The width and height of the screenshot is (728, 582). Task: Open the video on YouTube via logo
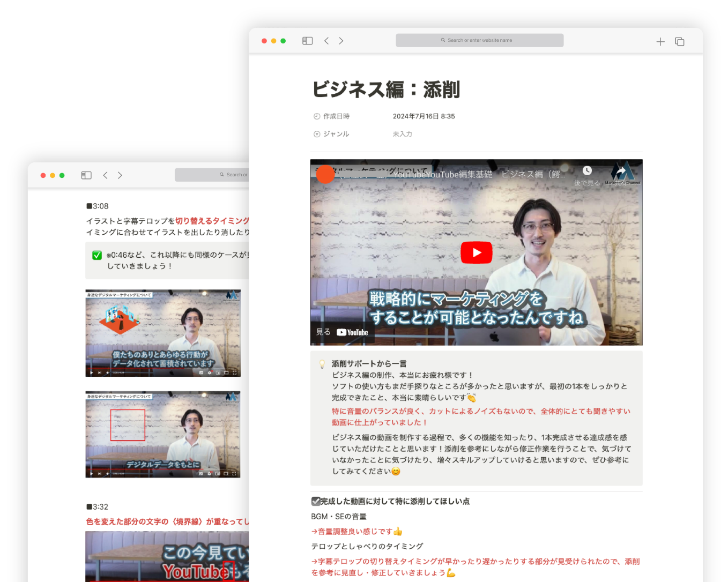point(352,332)
